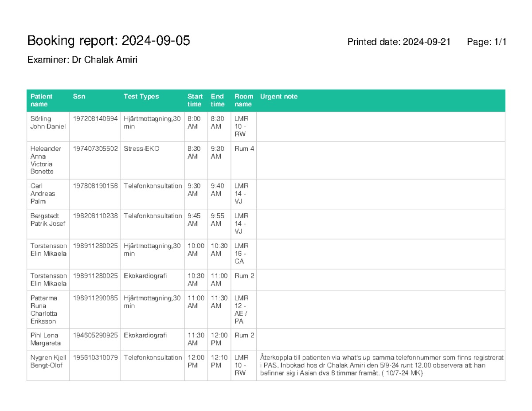Click the End time column header
The height and width of the screenshot is (411, 532).
click(x=218, y=100)
